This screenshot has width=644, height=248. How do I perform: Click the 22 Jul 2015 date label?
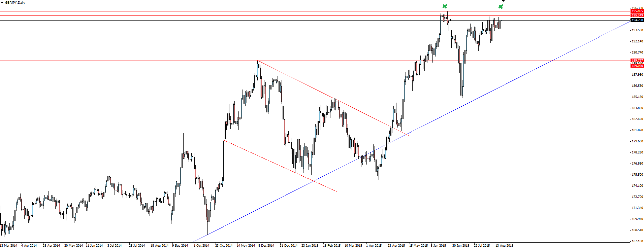click(482, 246)
